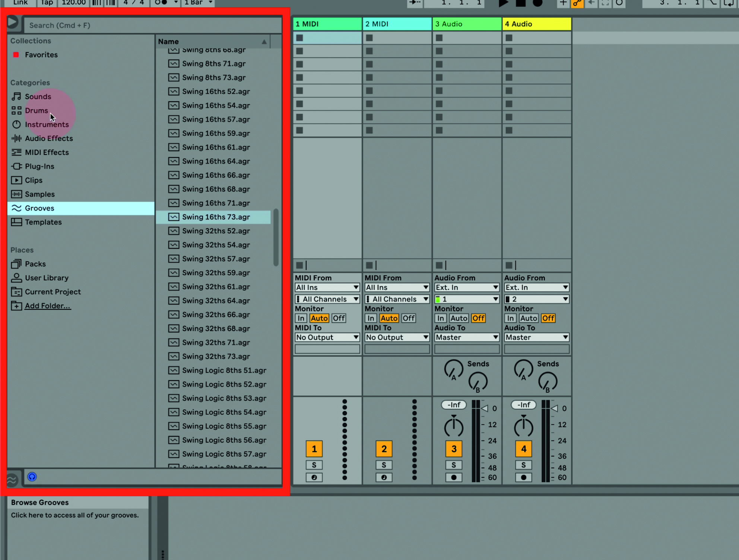Image resolution: width=739 pixels, height=560 pixels.
Task: Open the MIDI Effects category
Action: tap(46, 152)
